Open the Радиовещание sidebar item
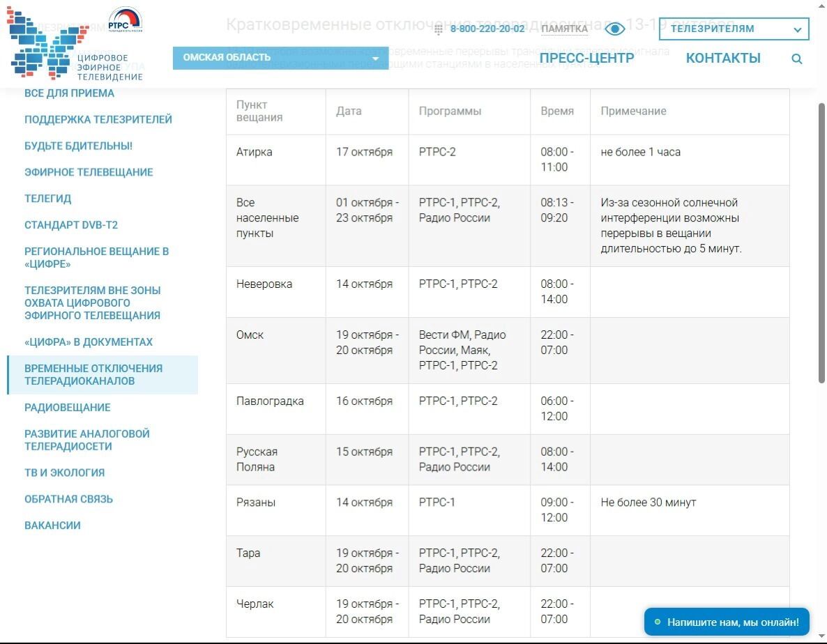The image size is (827, 644). pos(67,408)
